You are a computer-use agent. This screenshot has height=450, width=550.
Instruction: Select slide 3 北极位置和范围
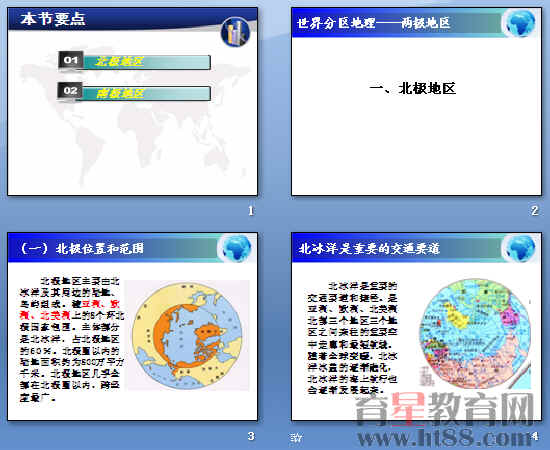(133, 326)
